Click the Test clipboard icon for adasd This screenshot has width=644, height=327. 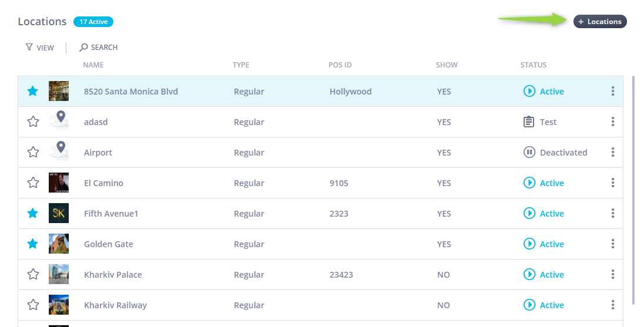[x=529, y=122]
